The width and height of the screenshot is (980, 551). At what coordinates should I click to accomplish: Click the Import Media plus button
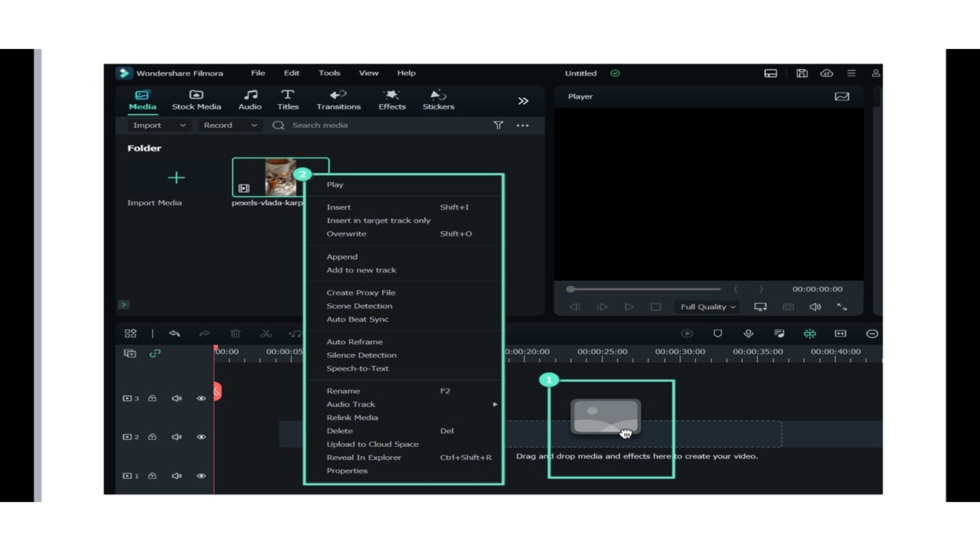176,178
